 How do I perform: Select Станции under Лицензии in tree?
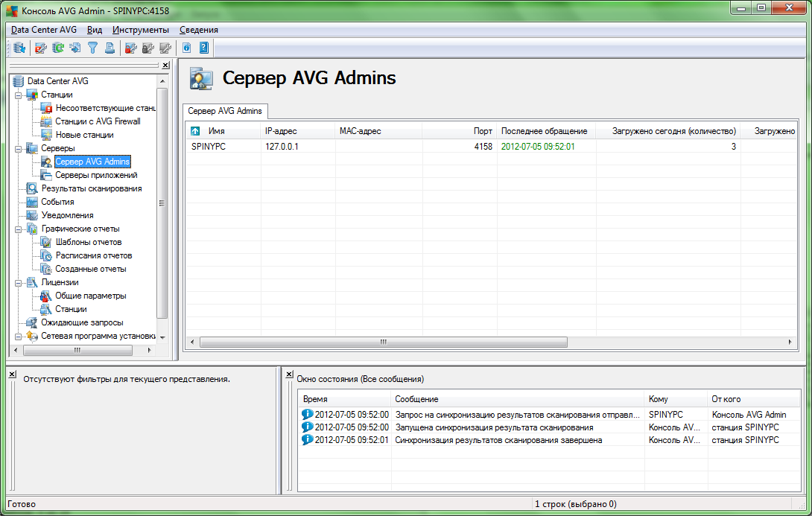click(x=71, y=309)
